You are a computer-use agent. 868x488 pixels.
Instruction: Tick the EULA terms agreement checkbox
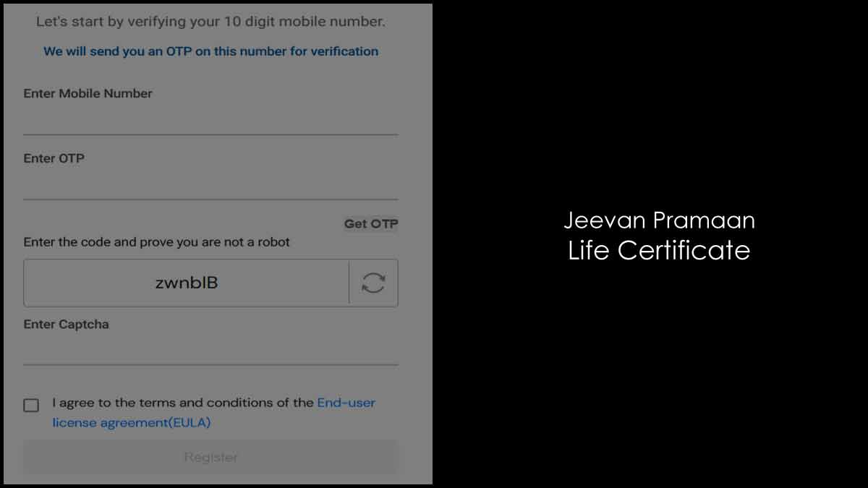(31, 405)
